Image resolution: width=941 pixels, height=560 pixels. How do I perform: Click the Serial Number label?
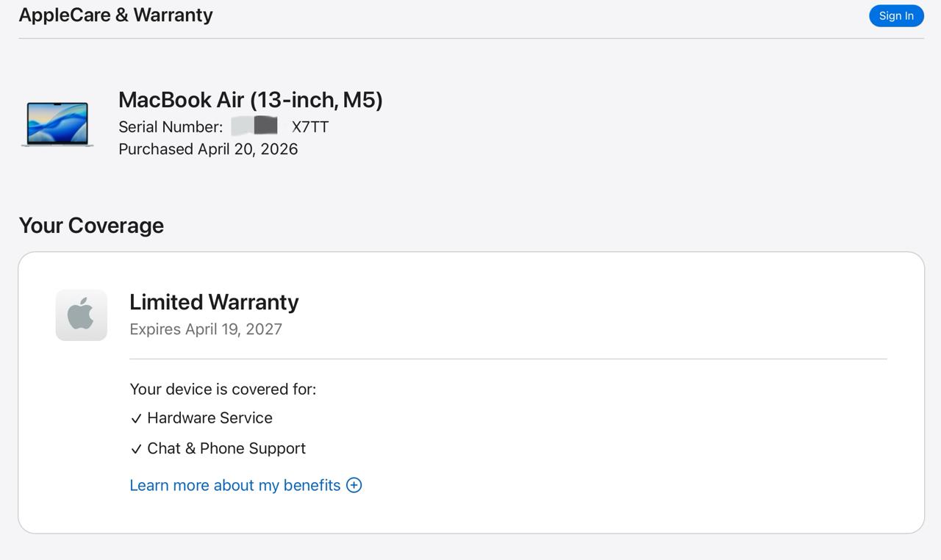(x=171, y=126)
